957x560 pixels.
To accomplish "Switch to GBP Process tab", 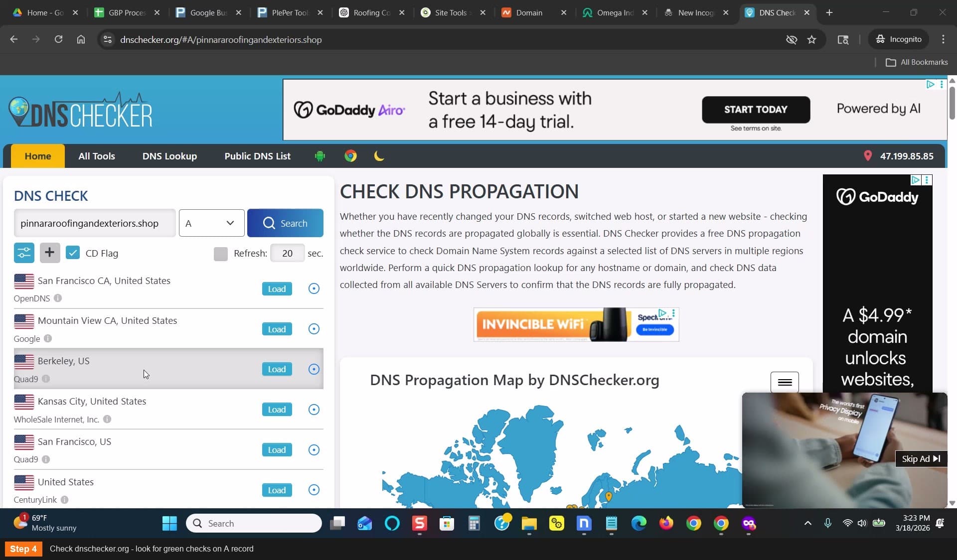I will 128,12.
